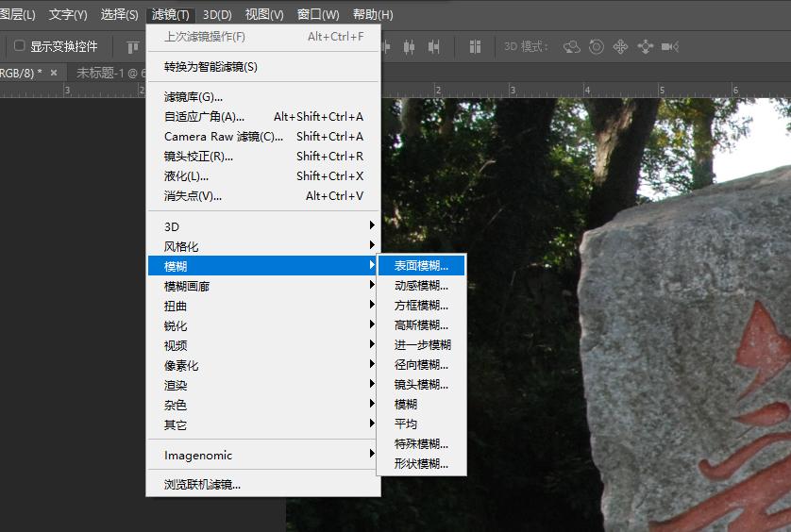Expand the 锐化 submenu
Screen dimensions: 791x532
pos(263,325)
